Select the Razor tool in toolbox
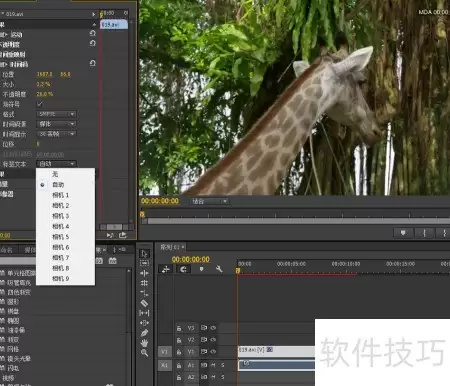Screen dimensions: 450x386 coord(144,303)
